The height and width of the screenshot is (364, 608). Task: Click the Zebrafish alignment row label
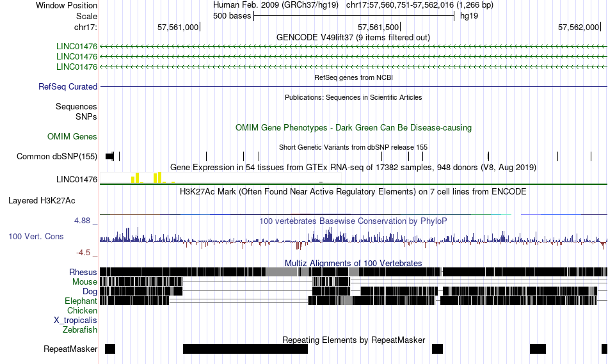pos(80,330)
